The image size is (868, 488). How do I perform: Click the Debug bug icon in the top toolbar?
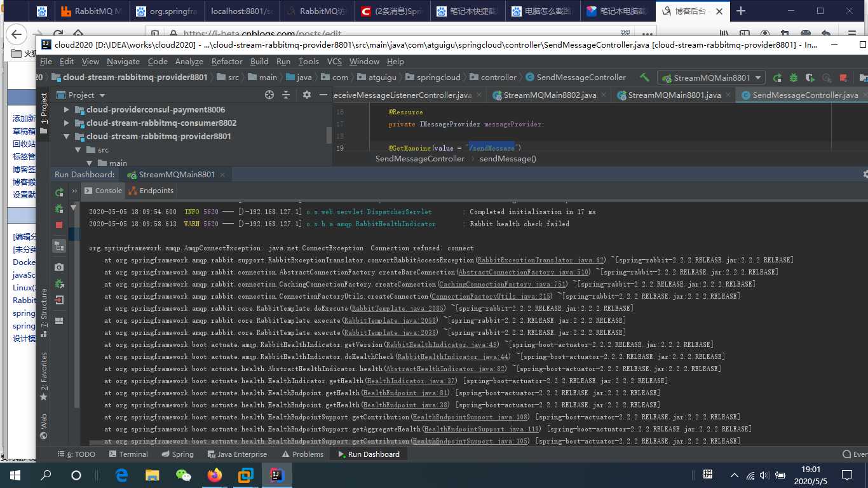tap(794, 78)
